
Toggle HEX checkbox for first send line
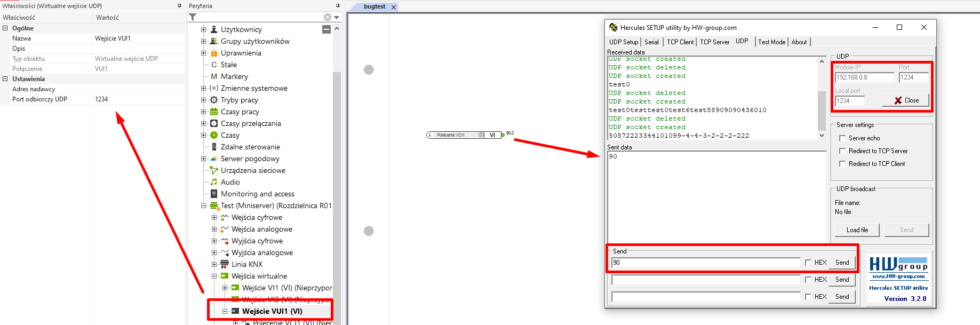[x=808, y=263]
